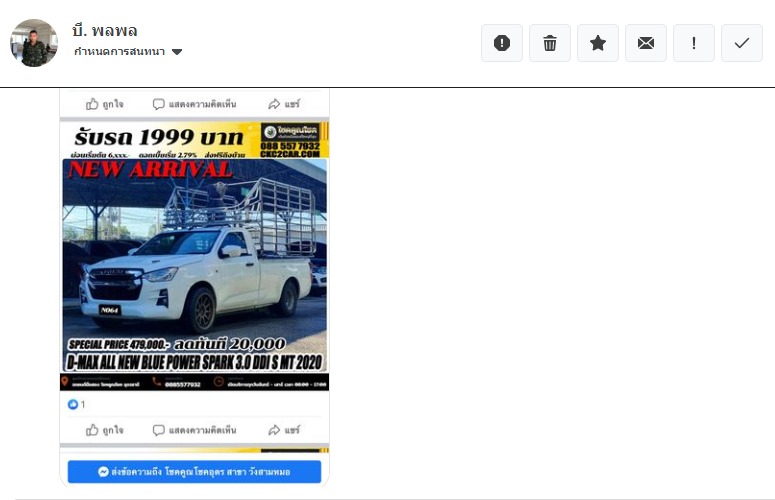This screenshot has width=775, height=500.
Task: Click ถูกใจ like on the top post
Action: [x=105, y=104]
